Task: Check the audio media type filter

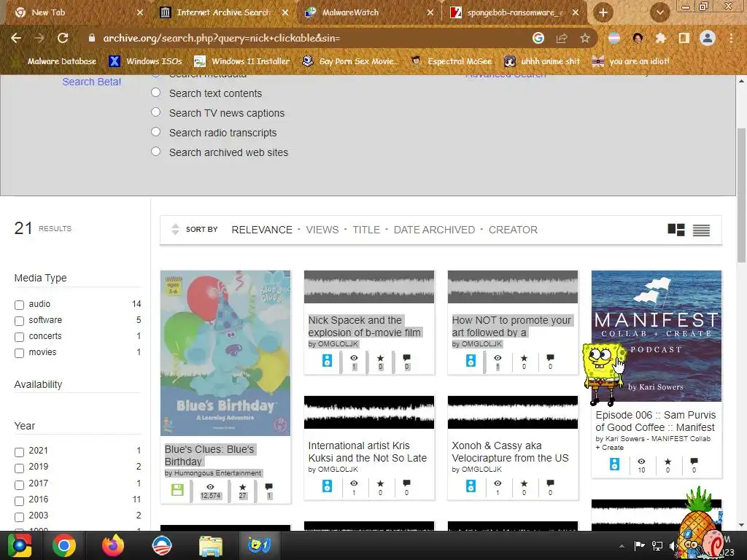Action: click(x=19, y=305)
